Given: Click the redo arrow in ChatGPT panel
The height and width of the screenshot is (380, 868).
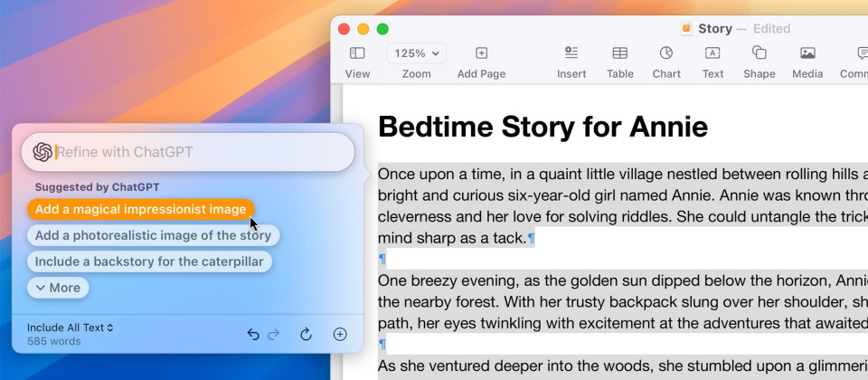Looking at the screenshot, I should tap(274, 334).
